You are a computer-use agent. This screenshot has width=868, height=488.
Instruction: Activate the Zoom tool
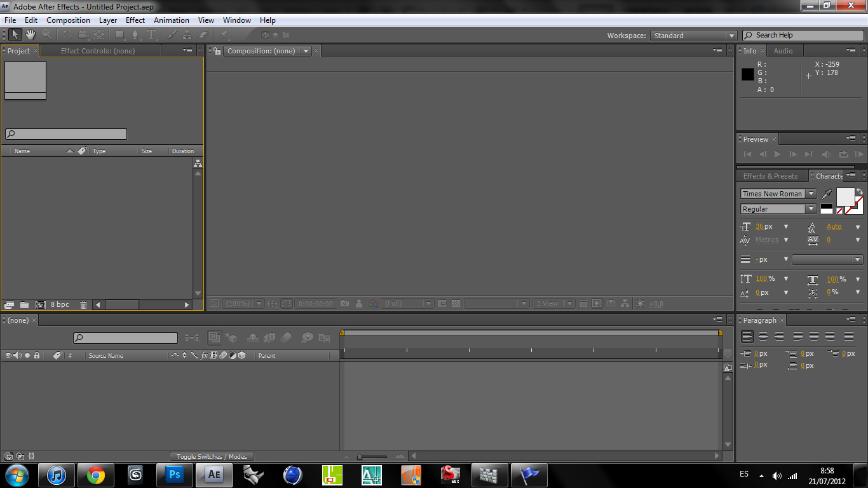point(46,35)
